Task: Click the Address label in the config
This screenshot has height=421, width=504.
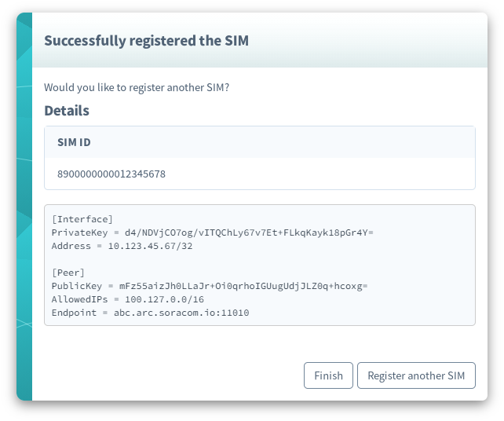Action: [x=72, y=246]
